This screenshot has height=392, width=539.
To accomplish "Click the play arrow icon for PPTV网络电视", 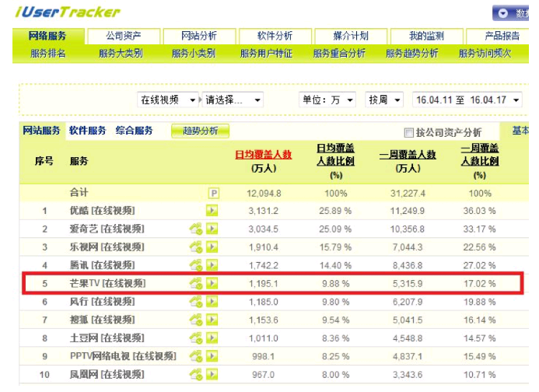I will [x=212, y=355].
